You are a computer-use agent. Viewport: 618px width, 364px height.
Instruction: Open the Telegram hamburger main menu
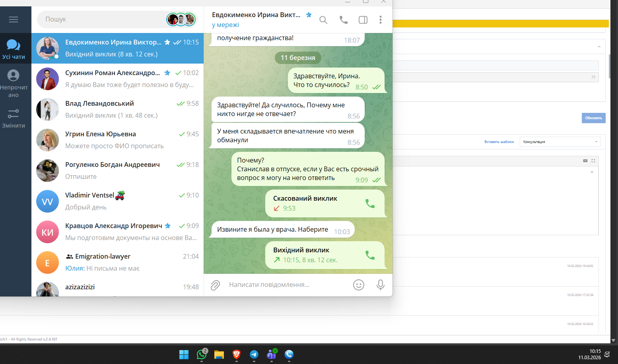14,19
